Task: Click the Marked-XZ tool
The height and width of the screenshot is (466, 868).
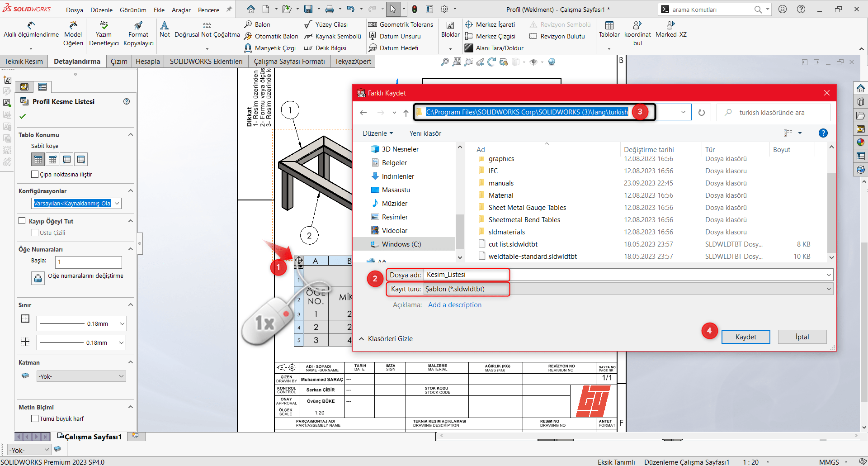Action: [x=671, y=30]
